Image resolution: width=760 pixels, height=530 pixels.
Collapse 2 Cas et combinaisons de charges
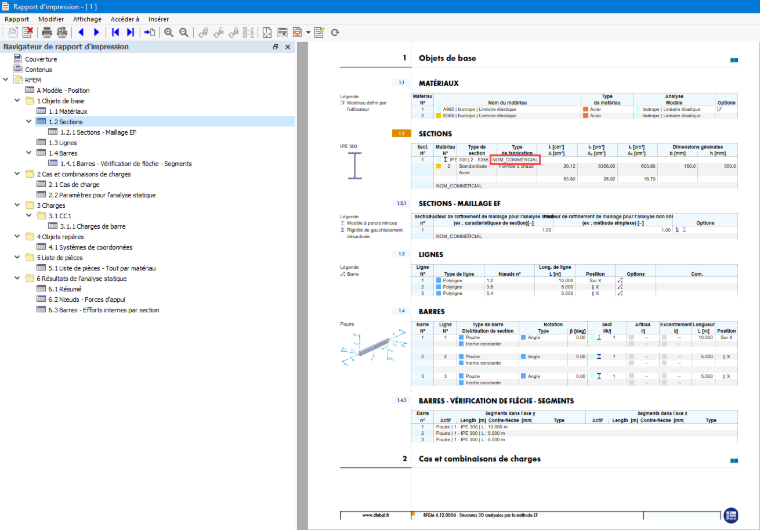(17, 174)
